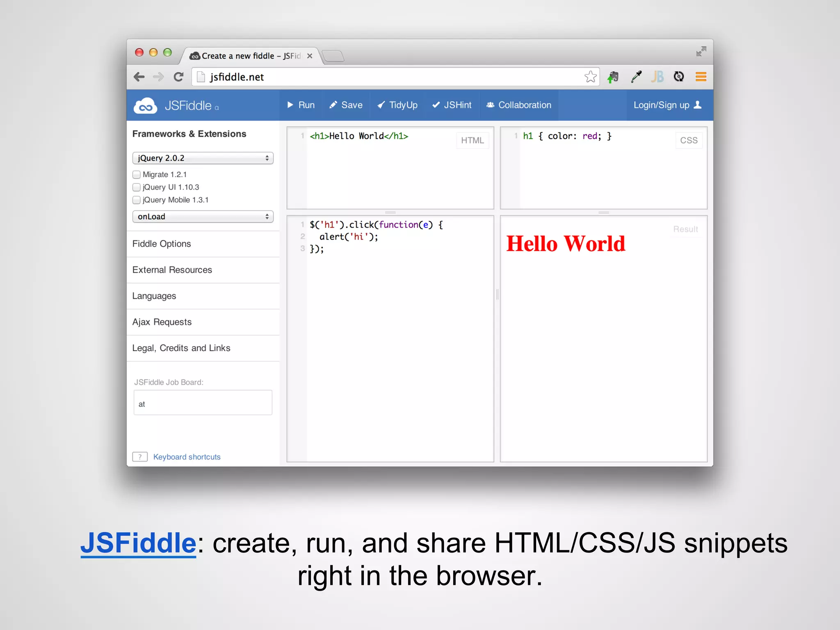Open the JB extension icon
The height and width of the screenshot is (630, 840).
657,77
